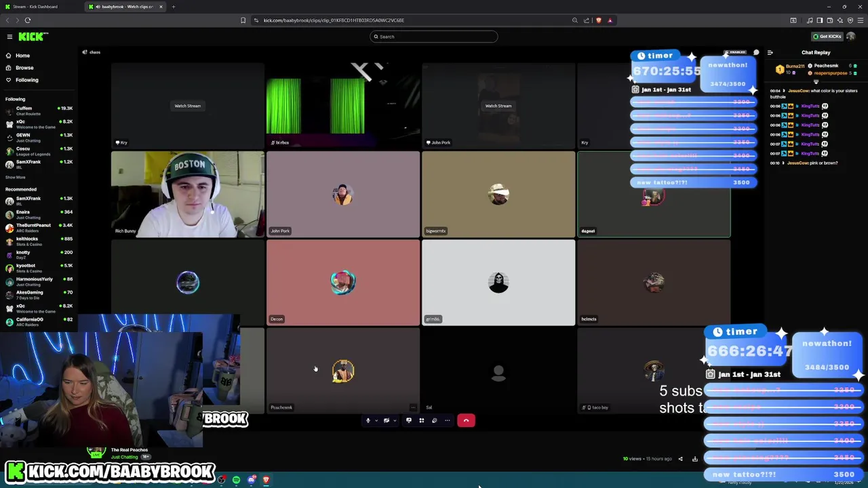Open Enaira recommended channel
Image resolution: width=868 pixels, height=488 pixels.
[x=39, y=215]
